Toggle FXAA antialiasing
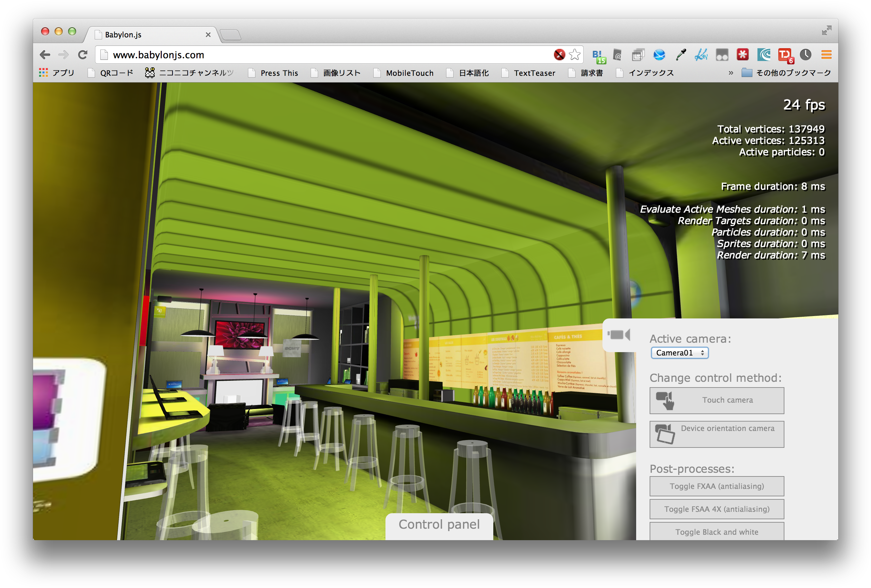The width and height of the screenshot is (871, 588). [x=717, y=486]
